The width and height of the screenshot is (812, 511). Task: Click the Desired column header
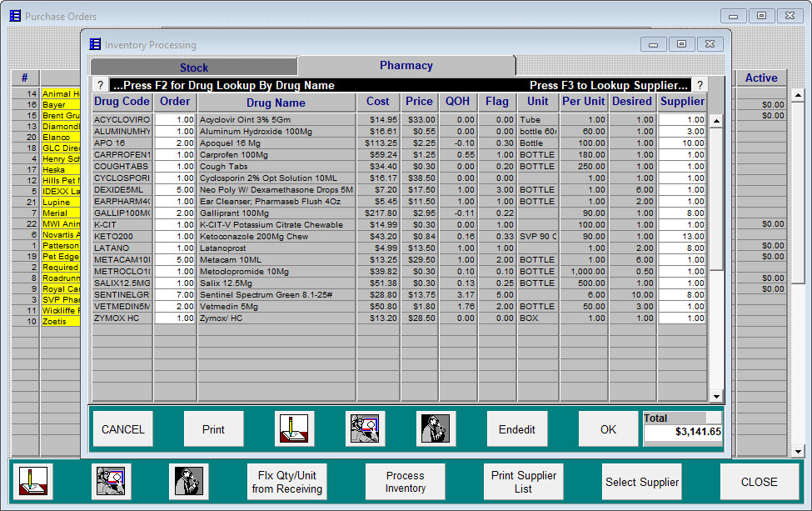pos(632,102)
